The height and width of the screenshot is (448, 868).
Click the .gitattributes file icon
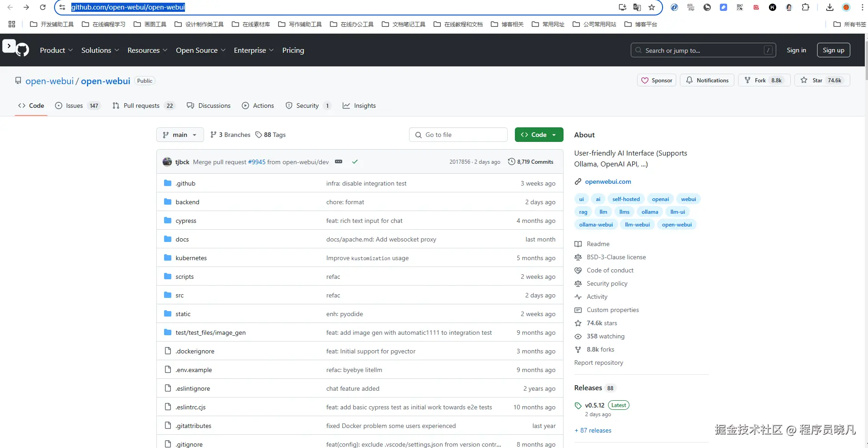pos(168,426)
